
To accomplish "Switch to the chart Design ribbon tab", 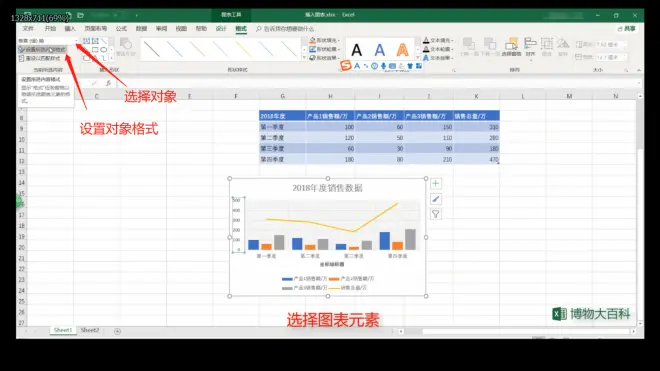I will [x=221, y=29].
